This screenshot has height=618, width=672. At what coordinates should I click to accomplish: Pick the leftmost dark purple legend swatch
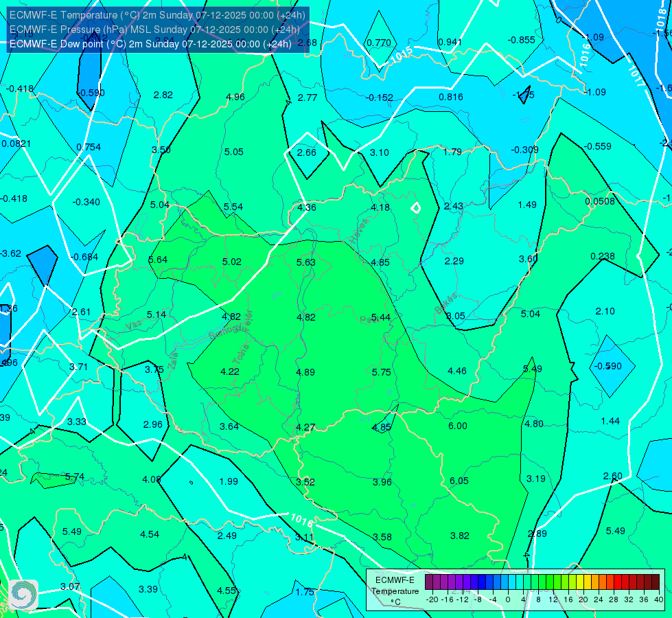coord(429,582)
